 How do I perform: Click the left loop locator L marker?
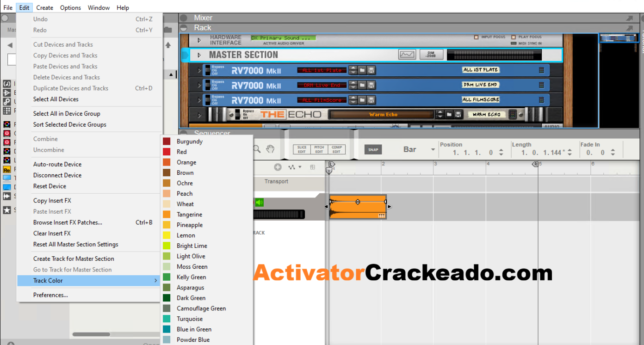pyautogui.click(x=331, y=164)
